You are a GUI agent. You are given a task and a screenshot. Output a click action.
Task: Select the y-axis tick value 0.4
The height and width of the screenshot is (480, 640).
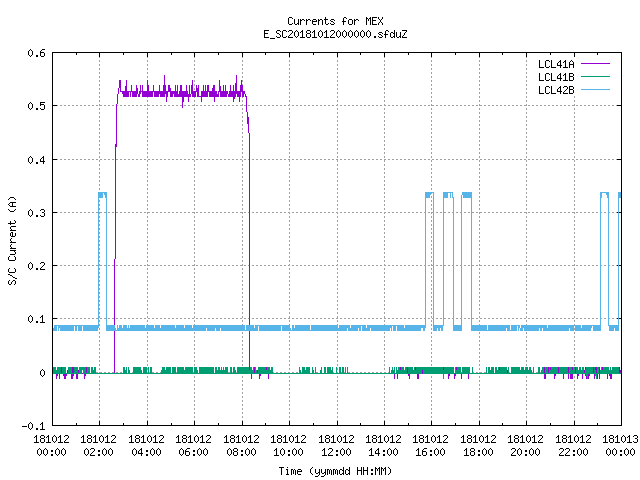tap(36, 160)
